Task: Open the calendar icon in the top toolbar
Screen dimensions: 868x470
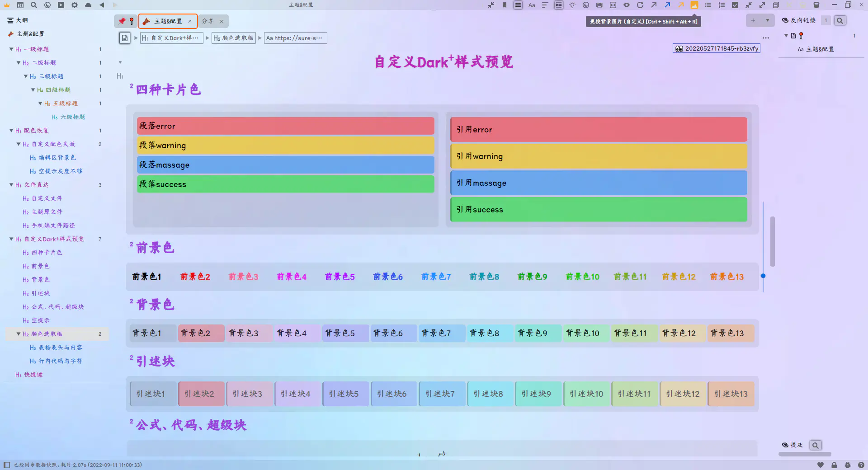Action: point(20,5)
